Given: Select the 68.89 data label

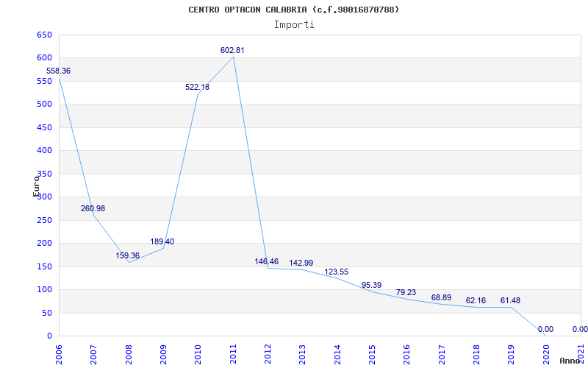Looking at the screenshot, I should click(x=442, y=298).
